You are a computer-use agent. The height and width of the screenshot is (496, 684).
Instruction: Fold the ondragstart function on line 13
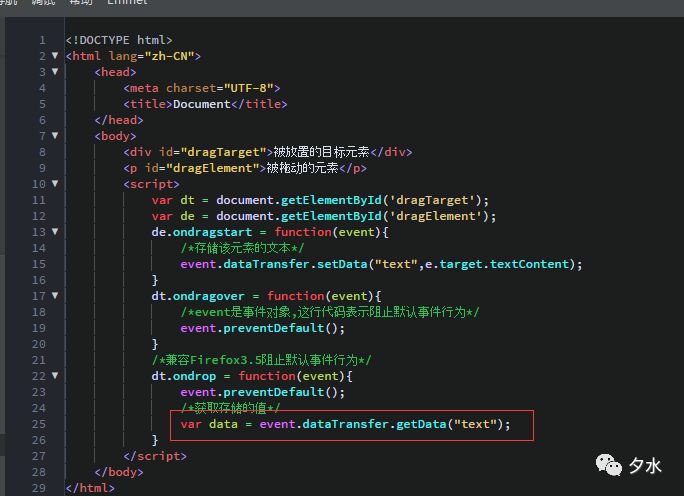(x=55, y=231)
